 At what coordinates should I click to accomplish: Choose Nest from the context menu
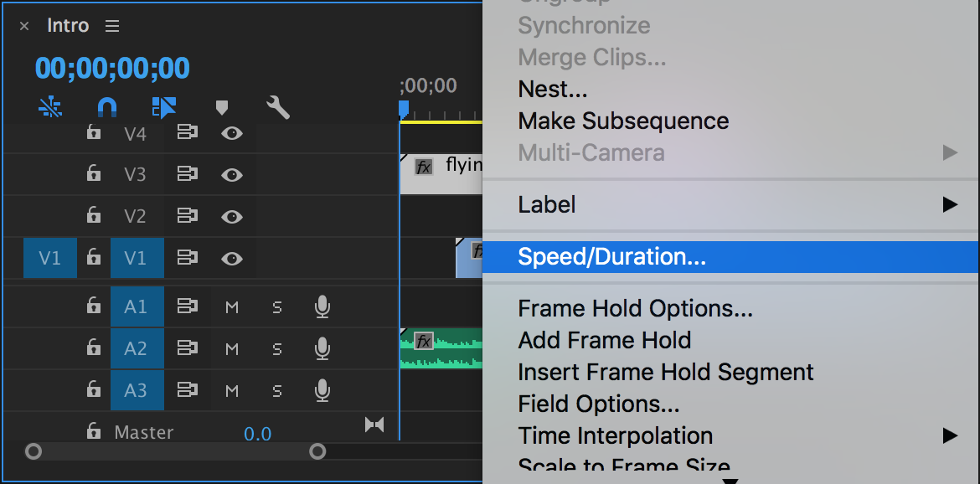(553, 89)
